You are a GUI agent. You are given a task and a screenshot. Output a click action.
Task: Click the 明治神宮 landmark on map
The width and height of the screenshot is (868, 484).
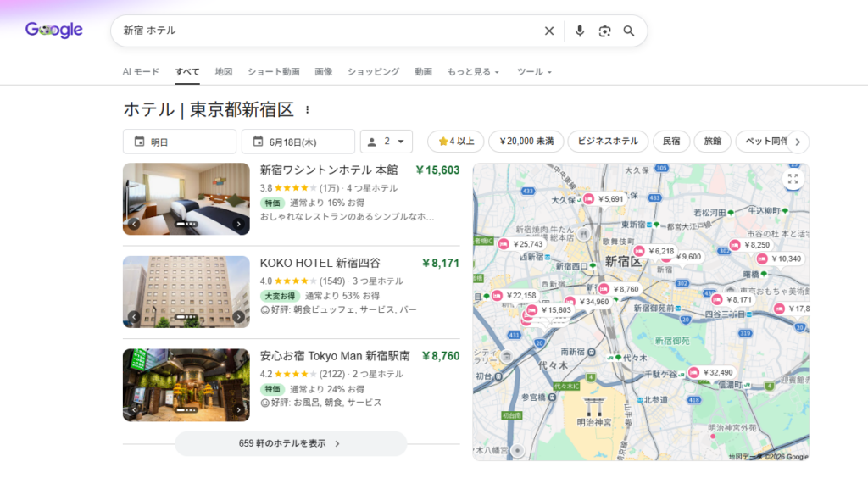click(x=594, y=413)
